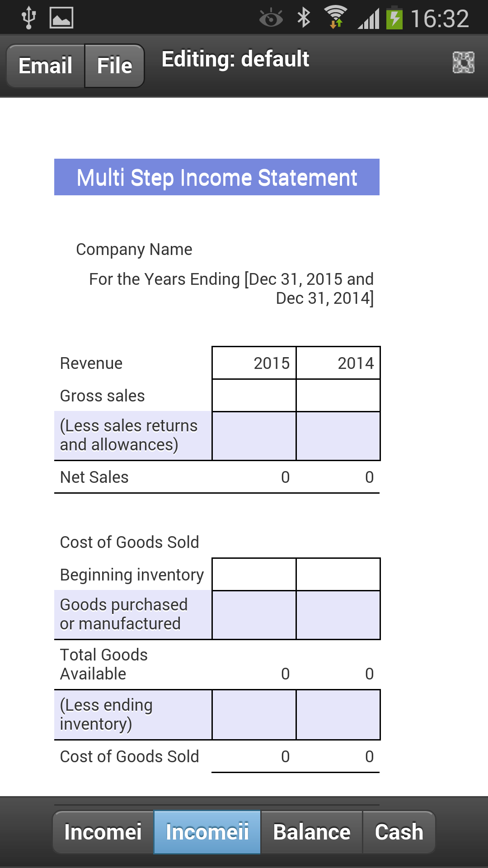
Task: Tap Goods purchased or manufactured 2015 cell
Action: (x=254, y=615)
